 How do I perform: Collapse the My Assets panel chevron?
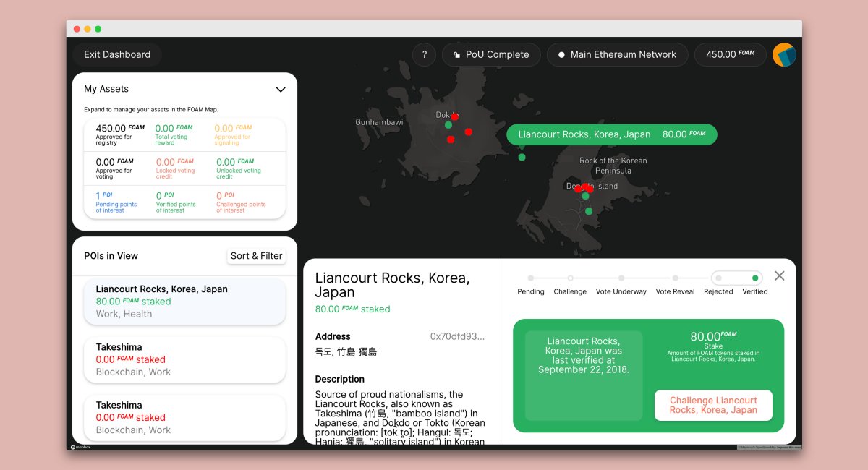click(x=281, y=90)
